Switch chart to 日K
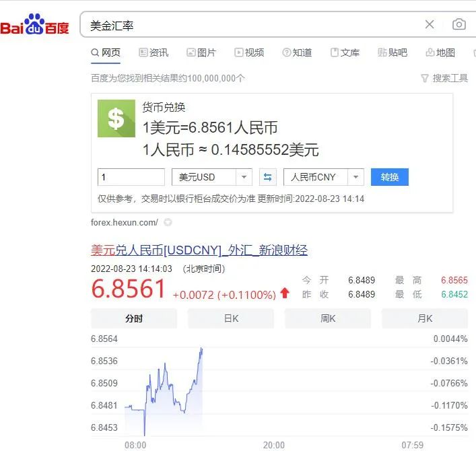Viewport: 476px width, 451px height. click(x=231, y=318)
